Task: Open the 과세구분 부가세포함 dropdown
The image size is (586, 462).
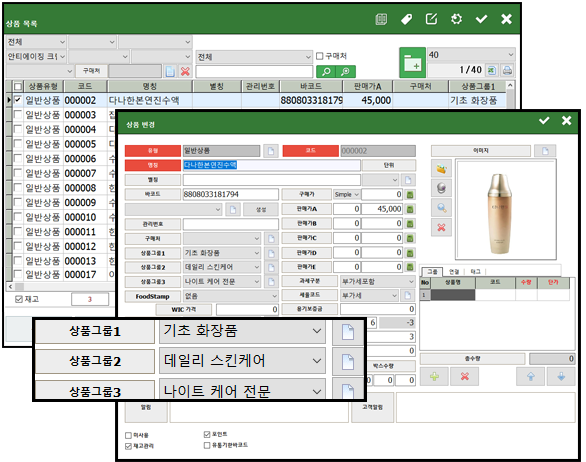Action: [378, 281]
